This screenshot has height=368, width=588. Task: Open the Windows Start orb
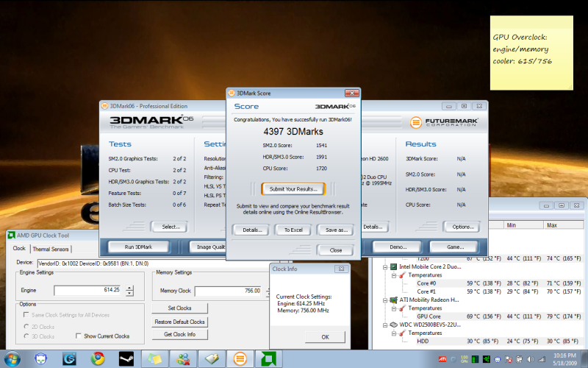tap(12, 359)
